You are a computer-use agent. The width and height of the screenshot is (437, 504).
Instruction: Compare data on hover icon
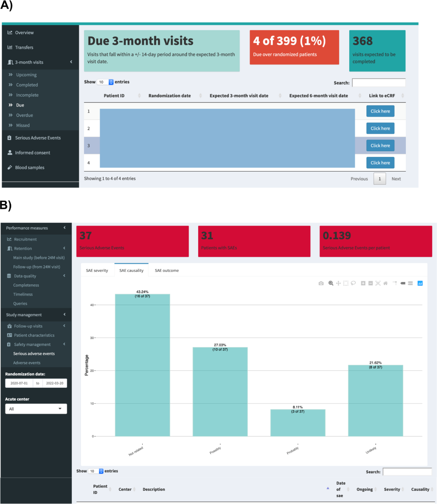click(410, 283)
